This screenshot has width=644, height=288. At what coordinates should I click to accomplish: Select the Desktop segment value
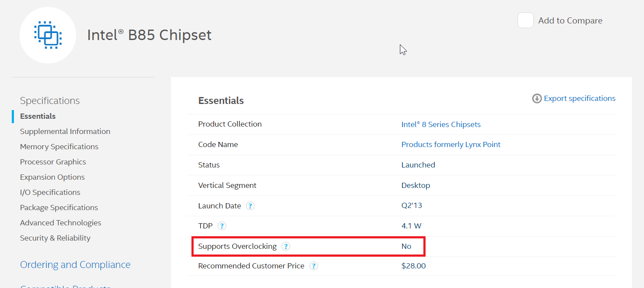tap(416, 185)
